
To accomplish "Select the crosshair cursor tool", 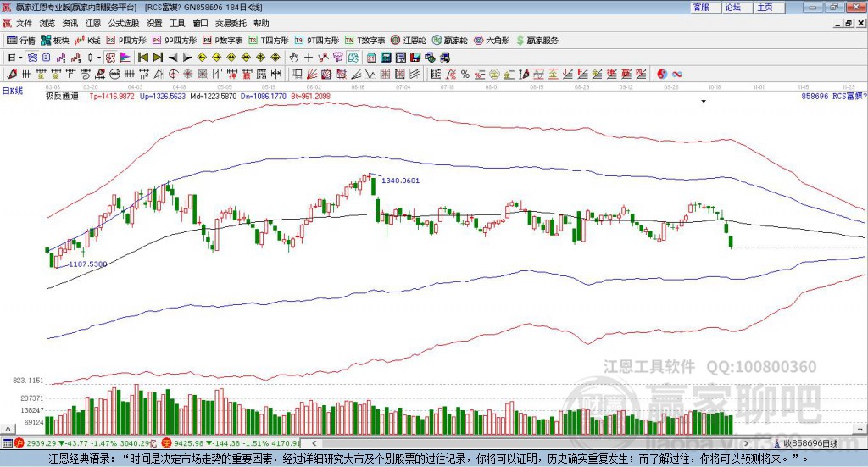I will click(309, 58).
